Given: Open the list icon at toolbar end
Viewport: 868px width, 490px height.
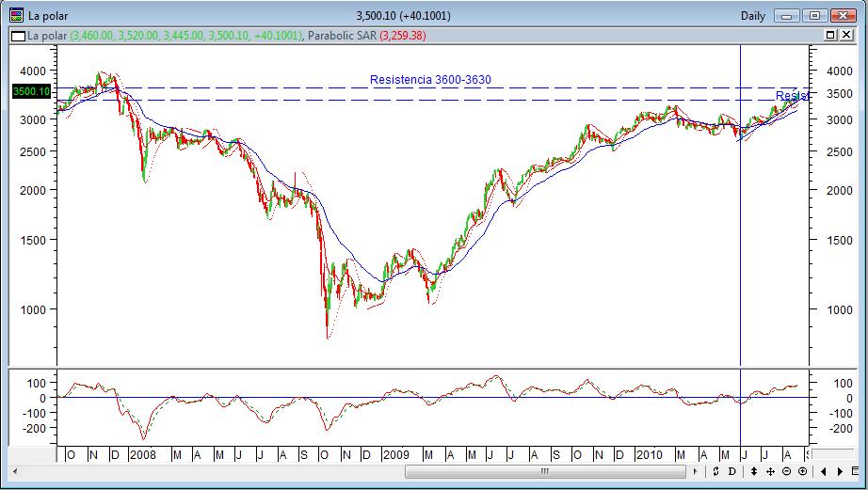Looking at the screenshot, I should click(855, 471).
